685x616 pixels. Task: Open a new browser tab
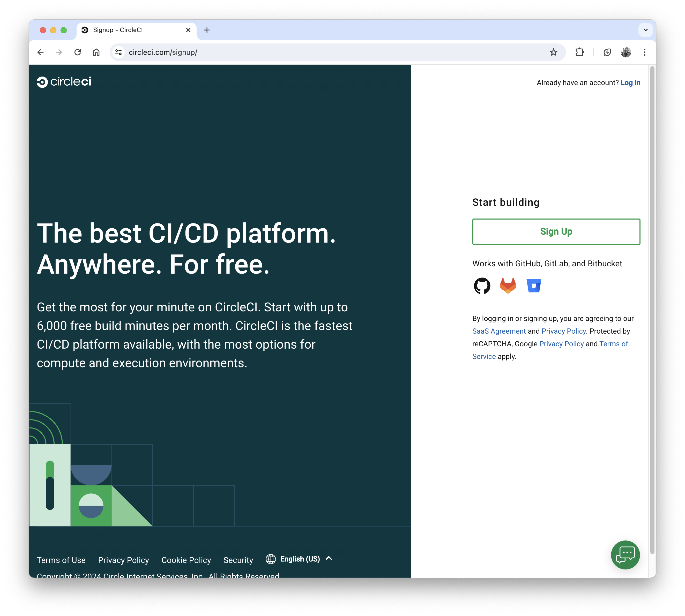(207, 30)
